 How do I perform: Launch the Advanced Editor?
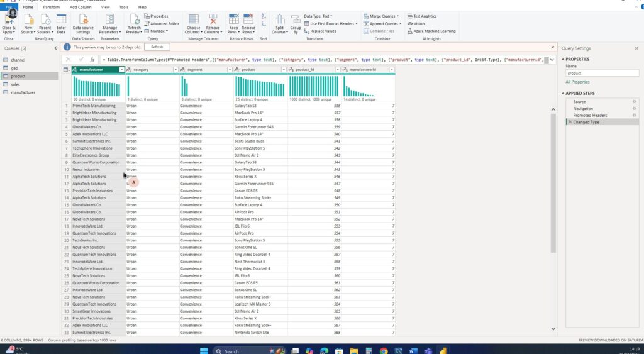(162, 23)
